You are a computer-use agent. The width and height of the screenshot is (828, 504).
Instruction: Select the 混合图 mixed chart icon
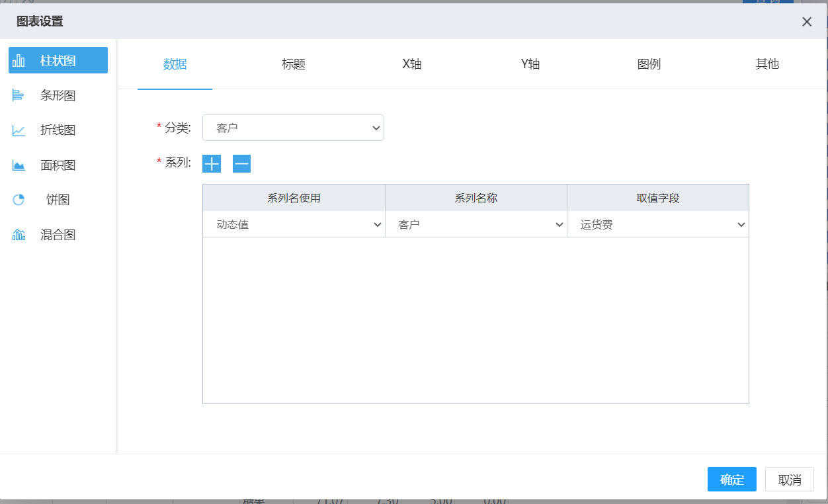(19, 235)
